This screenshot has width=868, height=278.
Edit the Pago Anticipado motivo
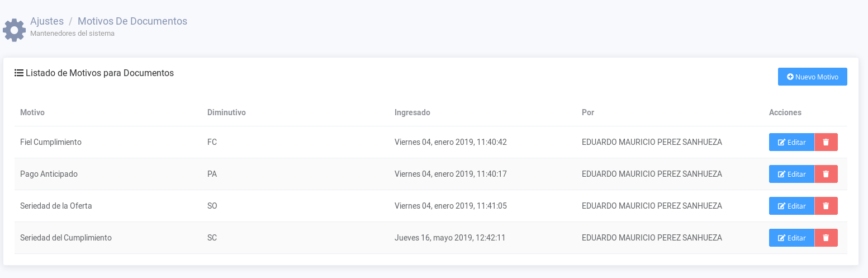coord(791,174)
